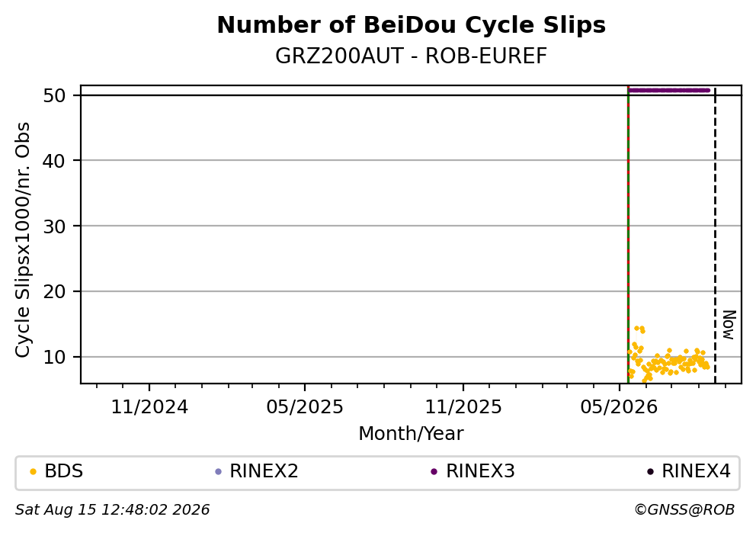Click the RINEX2 legend marker dot
756x533 pixels.
(218, 472)
